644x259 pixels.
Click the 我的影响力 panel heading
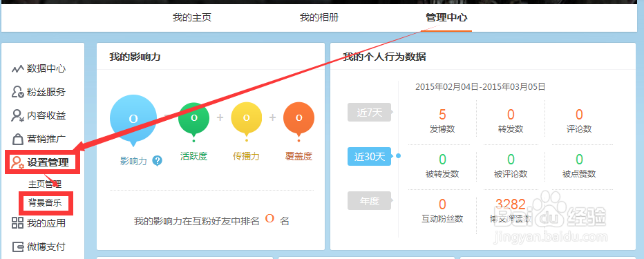coord(135,57)
